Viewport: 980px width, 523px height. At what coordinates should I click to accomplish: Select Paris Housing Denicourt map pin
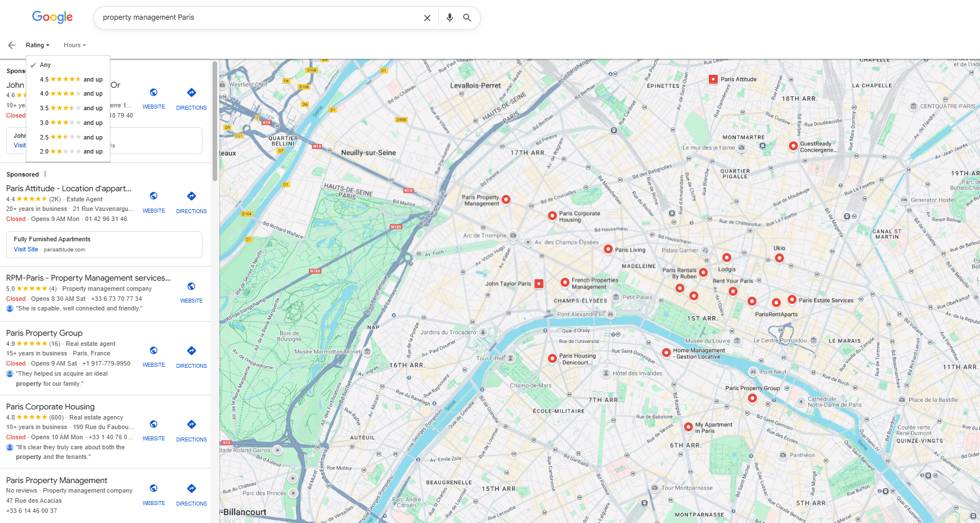552,358
